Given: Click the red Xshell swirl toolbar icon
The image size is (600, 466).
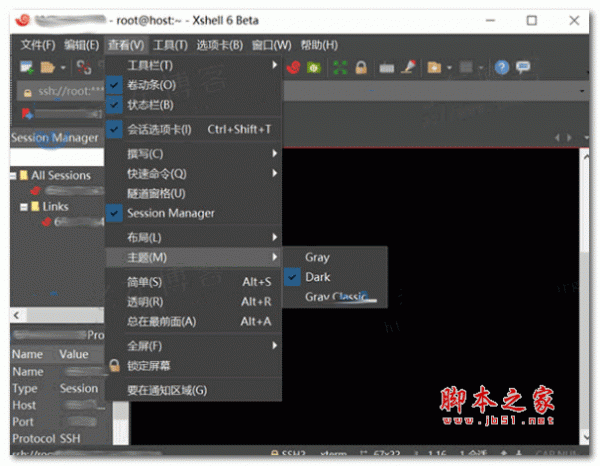Looking at the screenshot, I should pyautogui.click(x=294, y=67).
